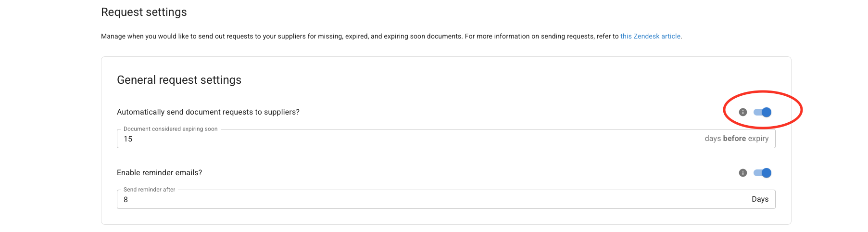
Task: Click the Enable reminder emails question label
Action: [x=159, y=173]
